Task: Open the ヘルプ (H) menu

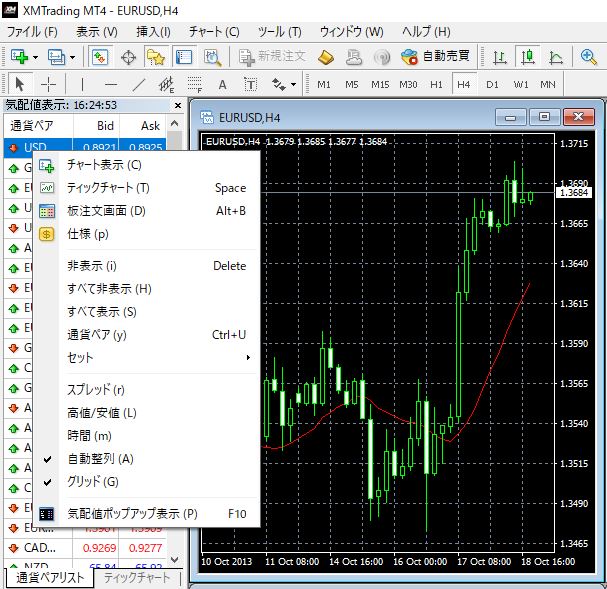Action: click(x=426, y=31)
